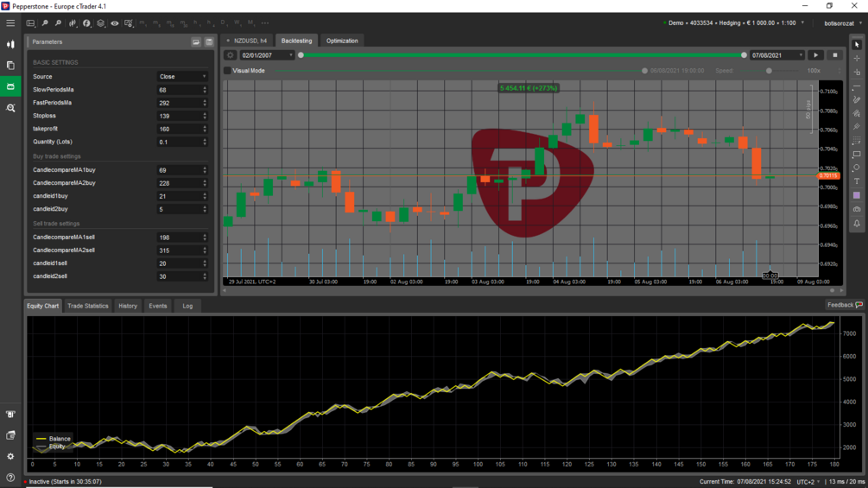868x488 pixels.
Task: Open the Log tab
Action: tap(187, 306)
